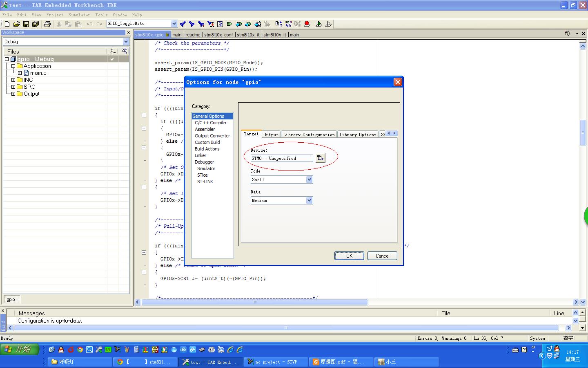Open the Project menu
Viewport: 588px width, 368px height.
tap(55, 15)
